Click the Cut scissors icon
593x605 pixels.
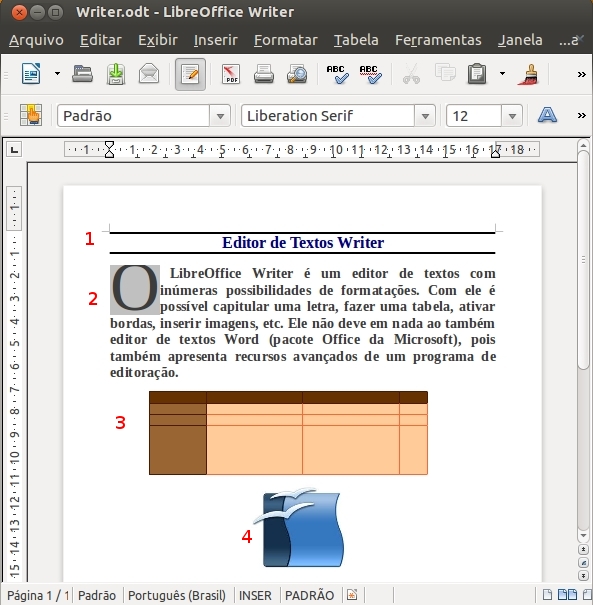[411, 74]
